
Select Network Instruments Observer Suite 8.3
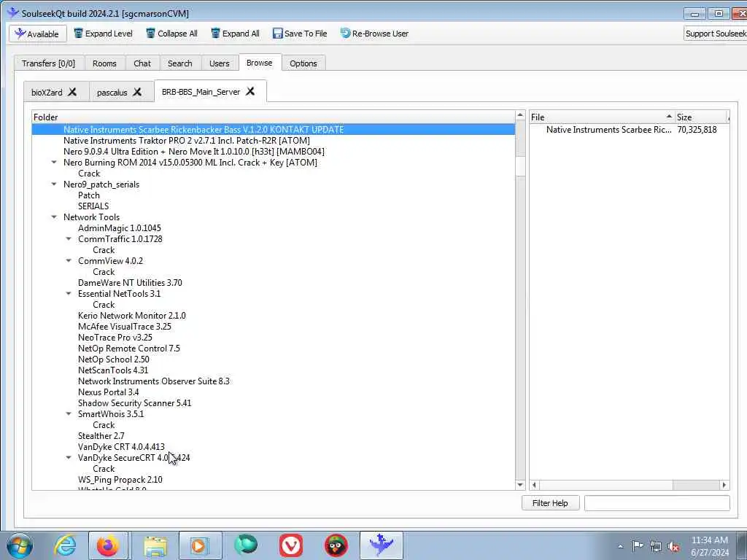pos(154,381)
